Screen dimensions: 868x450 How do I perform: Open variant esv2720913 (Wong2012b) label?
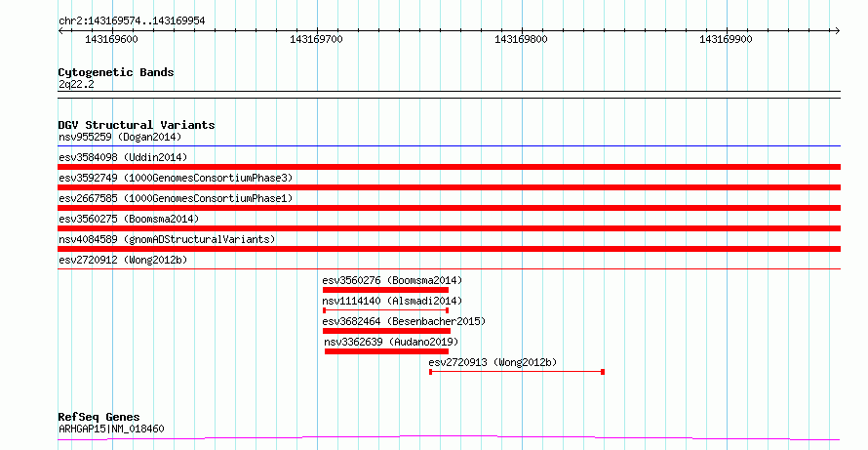pyautogui.click(x=493, y=362)
